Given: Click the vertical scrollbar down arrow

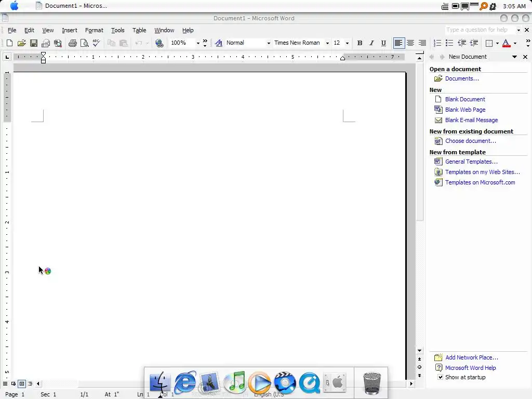Looking at the screenshot, I should click(x=420, y=351).
